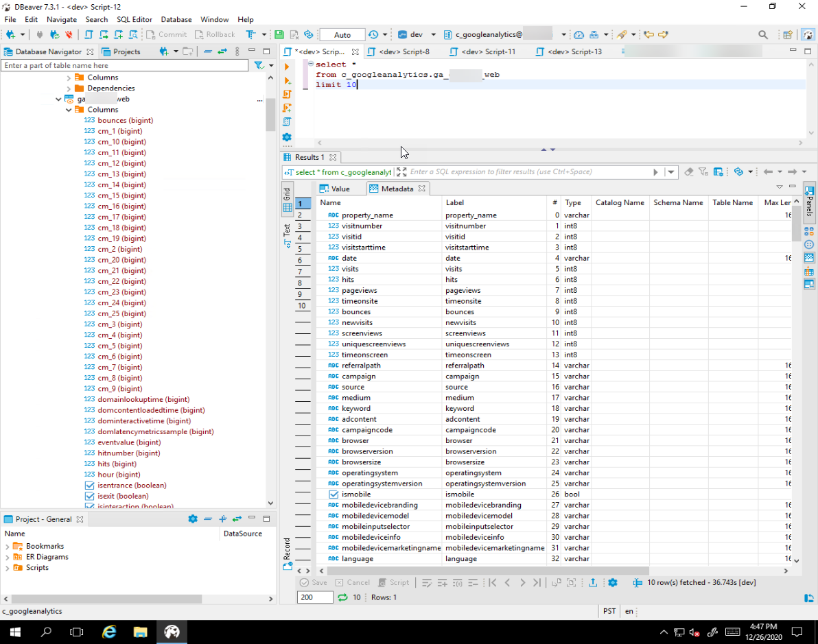Switch to the Metadata tab
Viewport: 818px width, 644px height.
(398, 188)
